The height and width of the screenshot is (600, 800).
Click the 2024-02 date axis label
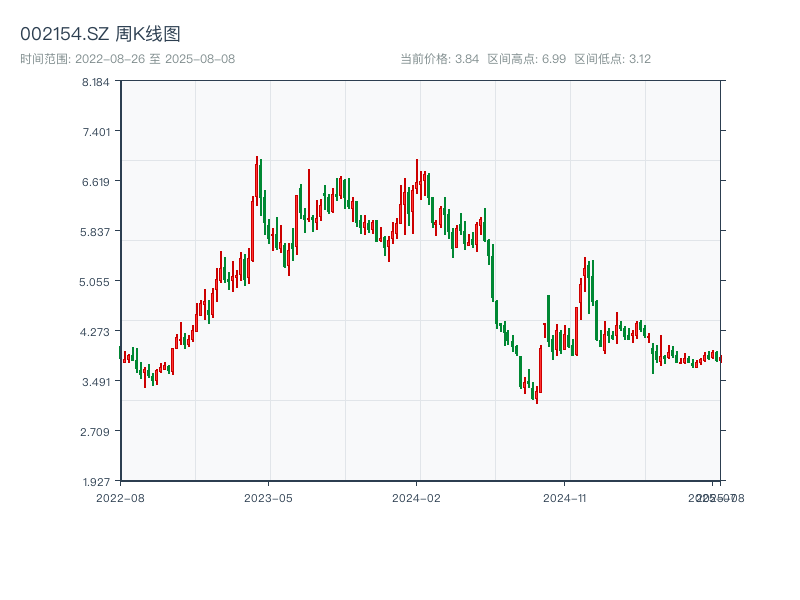417,497
